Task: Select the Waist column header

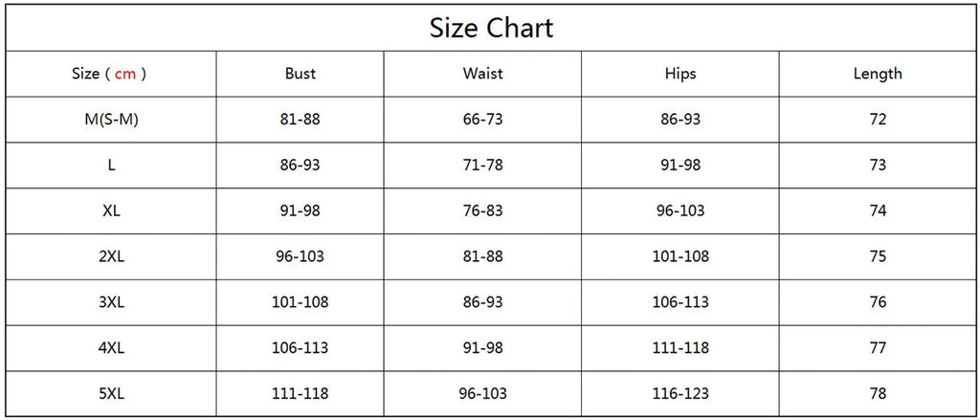Action: click(x=482, y=74)
